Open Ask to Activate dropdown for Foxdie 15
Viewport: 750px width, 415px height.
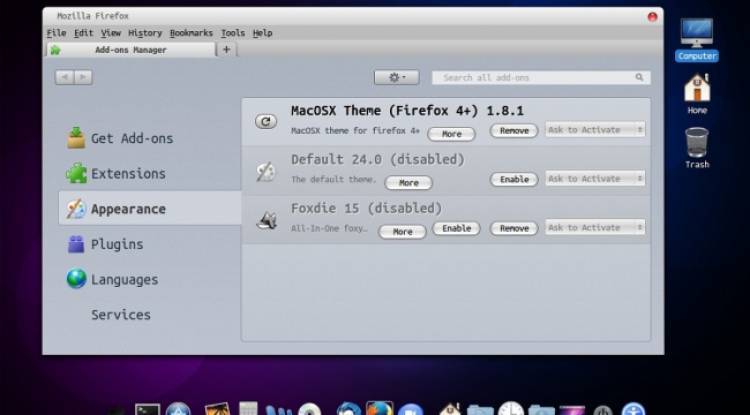click(x=595, y=227)
